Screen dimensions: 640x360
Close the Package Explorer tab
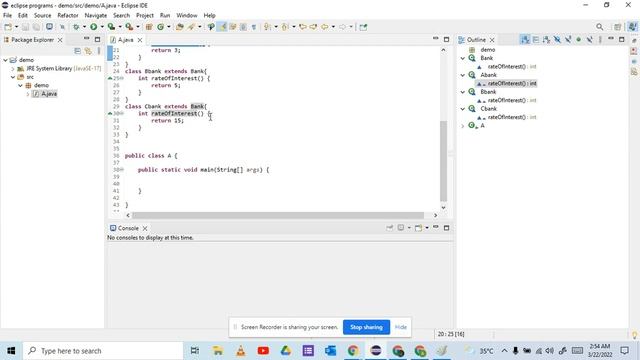click(x=60, y=40)
